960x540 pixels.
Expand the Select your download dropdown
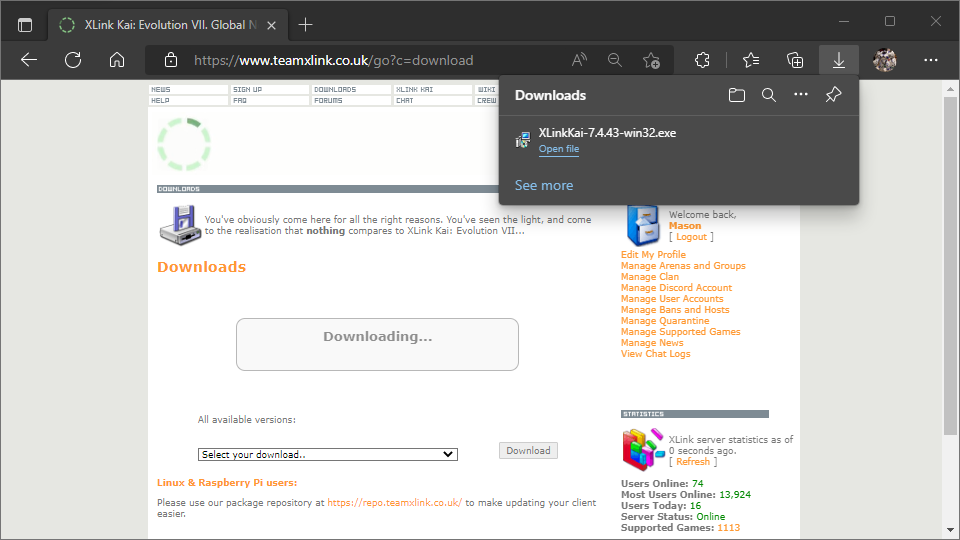(x=327, y=454)
